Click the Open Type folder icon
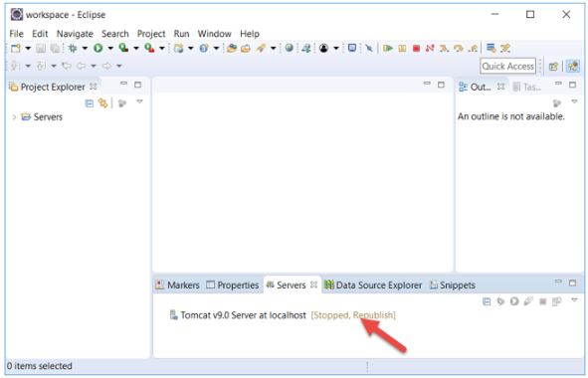The height and width of the screenshot is (378, 588). (232, 48)
